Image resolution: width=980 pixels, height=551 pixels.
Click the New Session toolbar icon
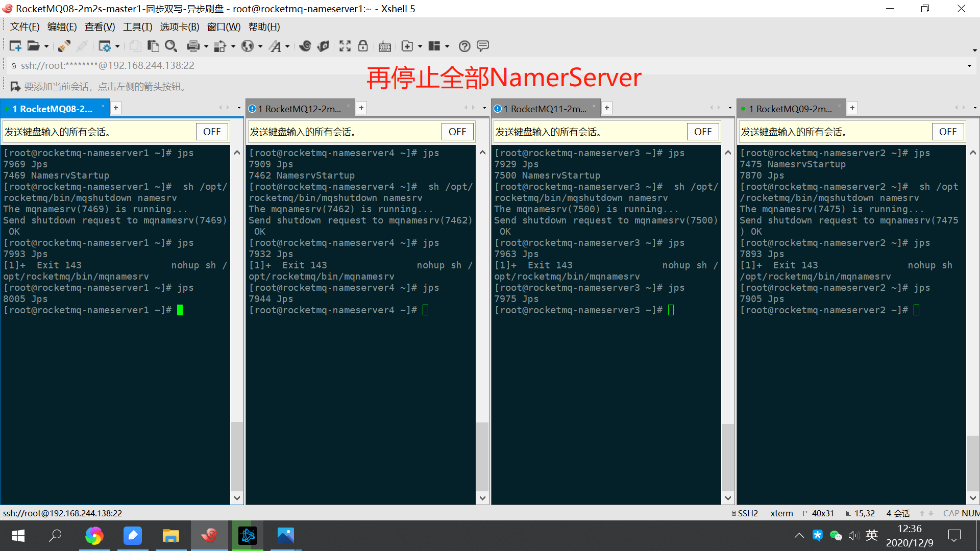point(15,46)
